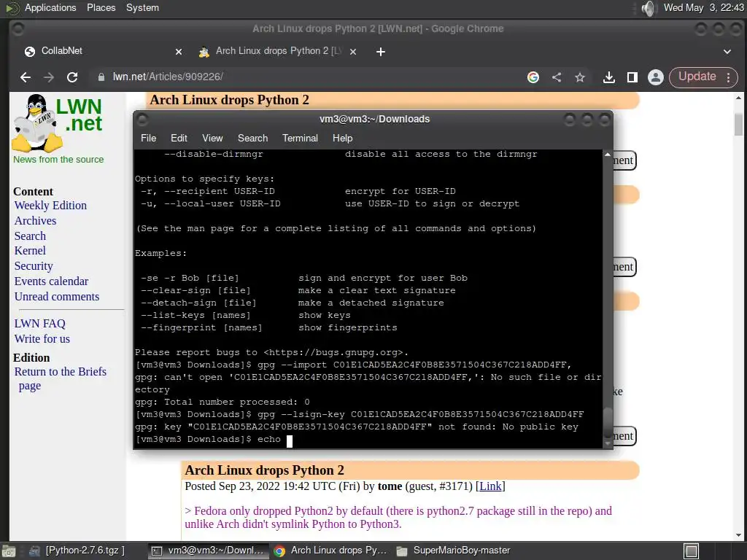Reload the LWN.net page

coord(72,77)
